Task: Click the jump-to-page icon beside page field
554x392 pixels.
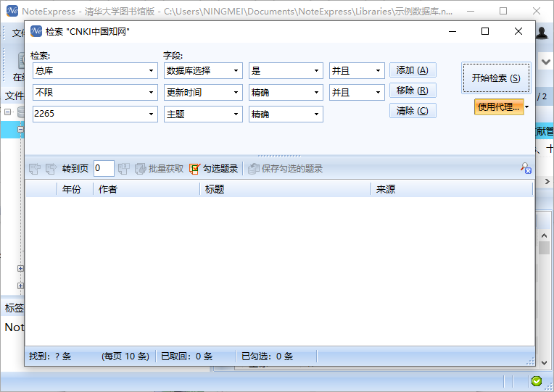Action: (x=123, y=169)
